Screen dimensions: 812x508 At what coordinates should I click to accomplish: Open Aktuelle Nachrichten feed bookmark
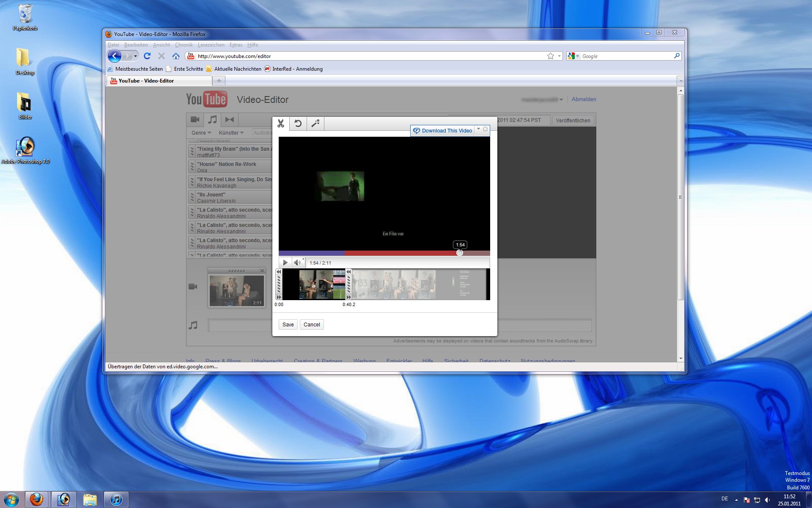pos(234,69)
